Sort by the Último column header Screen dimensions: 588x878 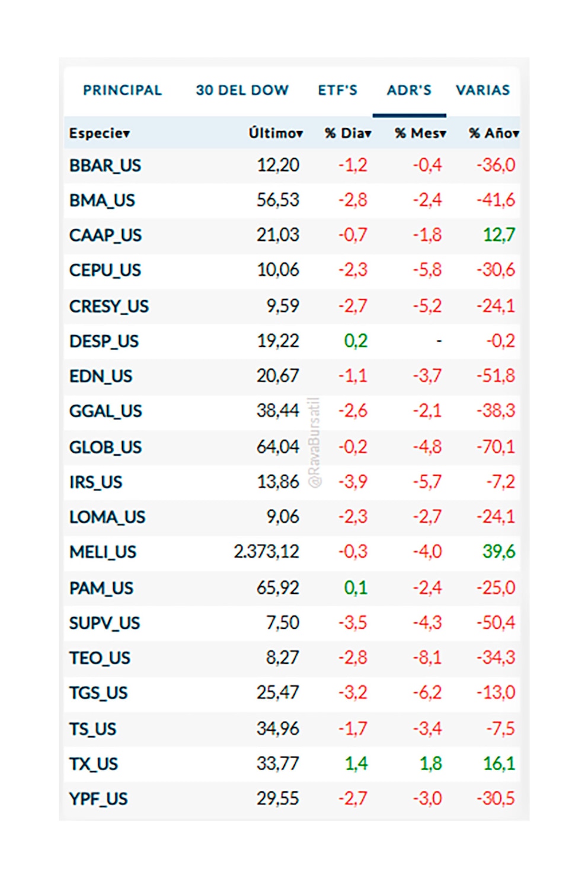276,133
